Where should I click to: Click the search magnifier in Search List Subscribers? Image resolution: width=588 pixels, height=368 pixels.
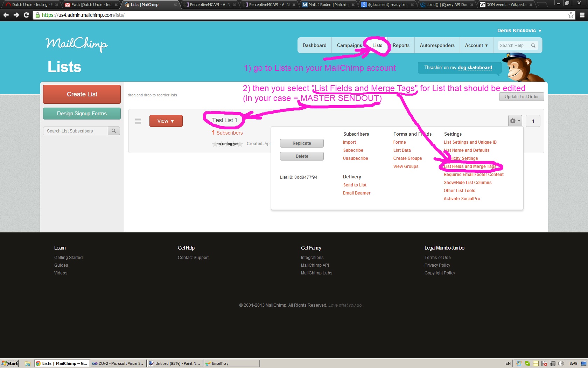114,131
